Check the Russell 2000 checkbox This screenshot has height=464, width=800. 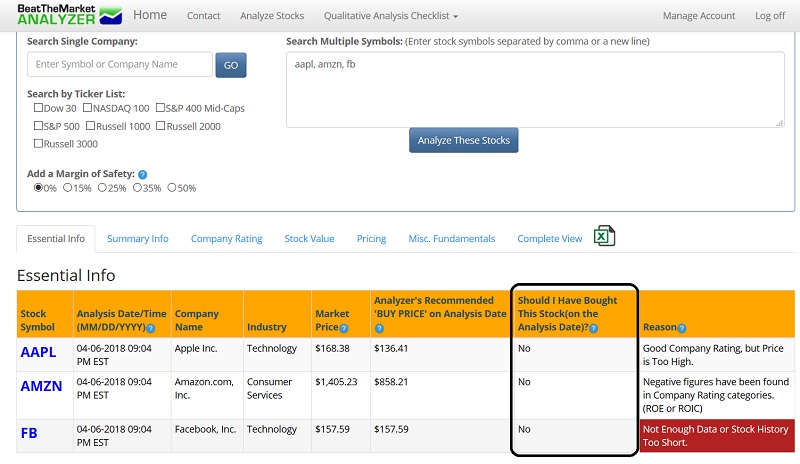point(161,126)
